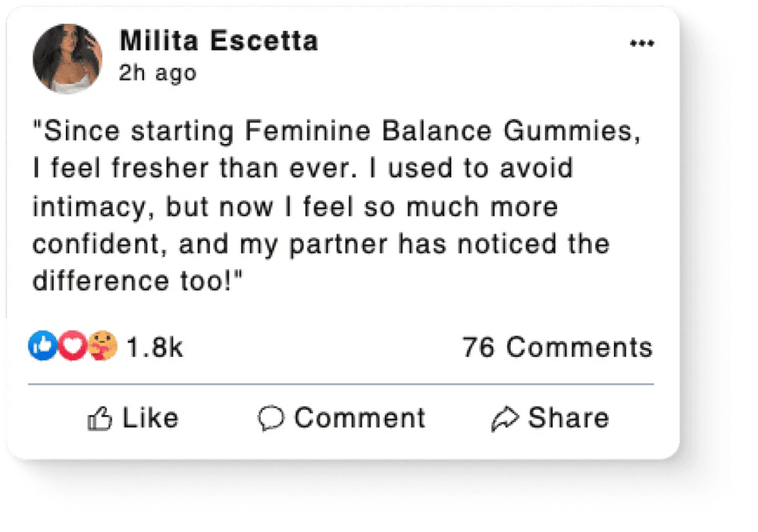Click the divider line above the action buttons
Screen dimensions: 758x532
pos(340,384)
